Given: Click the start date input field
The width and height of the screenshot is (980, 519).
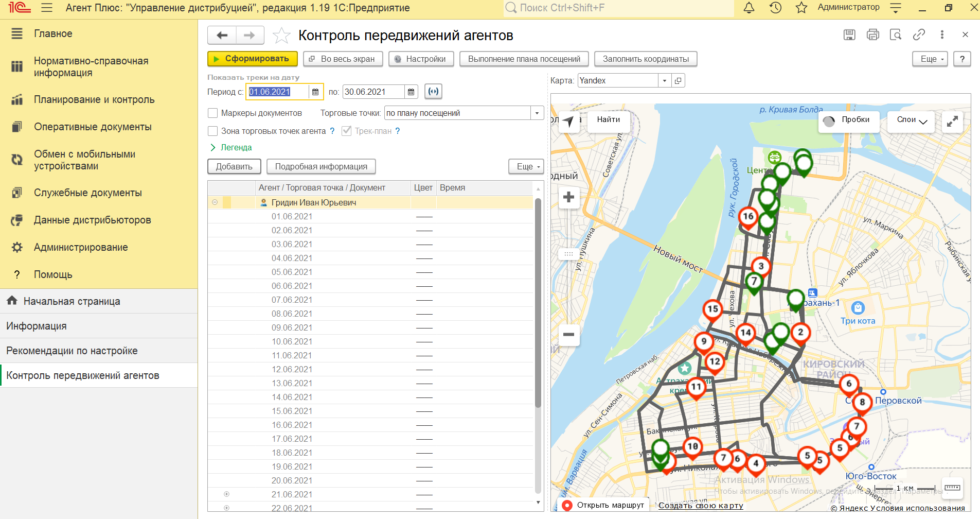Looking at the screenshot, I should pos(278,92).
